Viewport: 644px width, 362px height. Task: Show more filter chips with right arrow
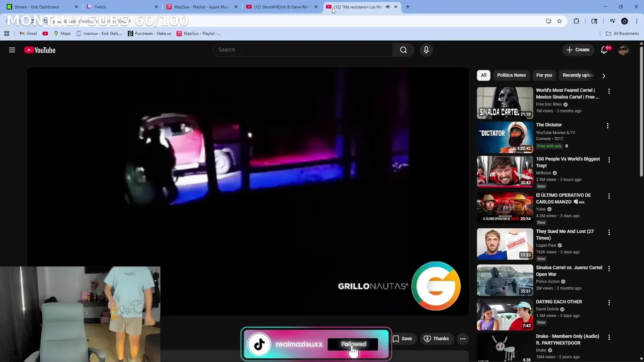click(604, 75)
